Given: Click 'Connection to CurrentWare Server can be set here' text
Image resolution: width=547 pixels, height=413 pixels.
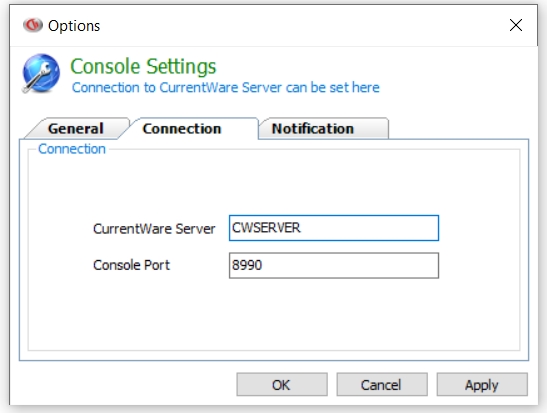Looking at the screenshot, I should [226, 88].
